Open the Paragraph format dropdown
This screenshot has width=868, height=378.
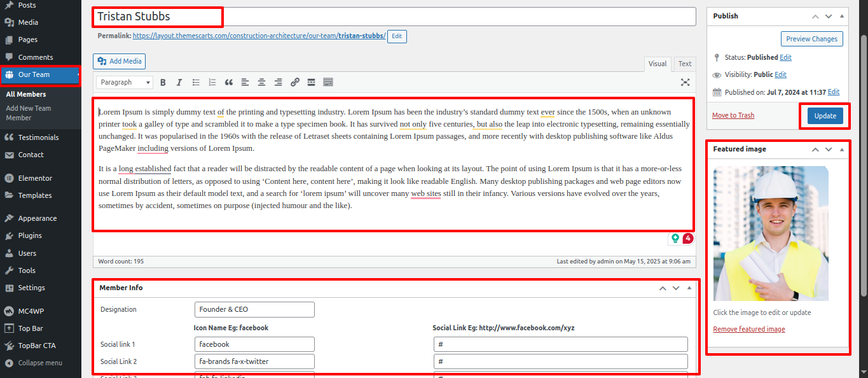tap(125, 82)
